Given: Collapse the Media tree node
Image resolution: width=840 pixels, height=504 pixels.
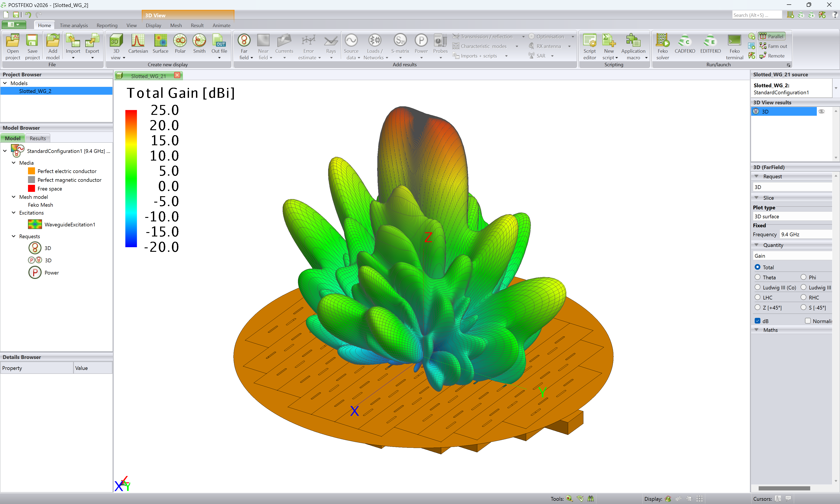Looking at the screenshot, I should [x=14, y=163].
